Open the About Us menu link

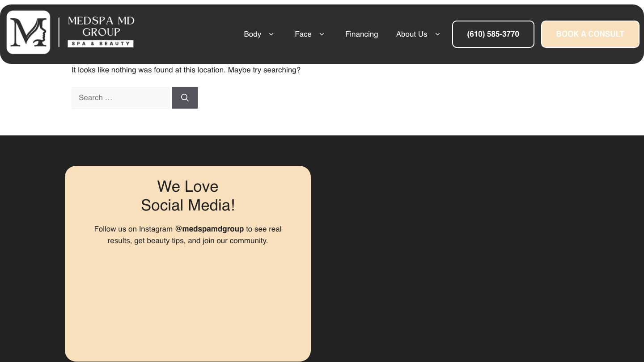[x=411, y=34]
